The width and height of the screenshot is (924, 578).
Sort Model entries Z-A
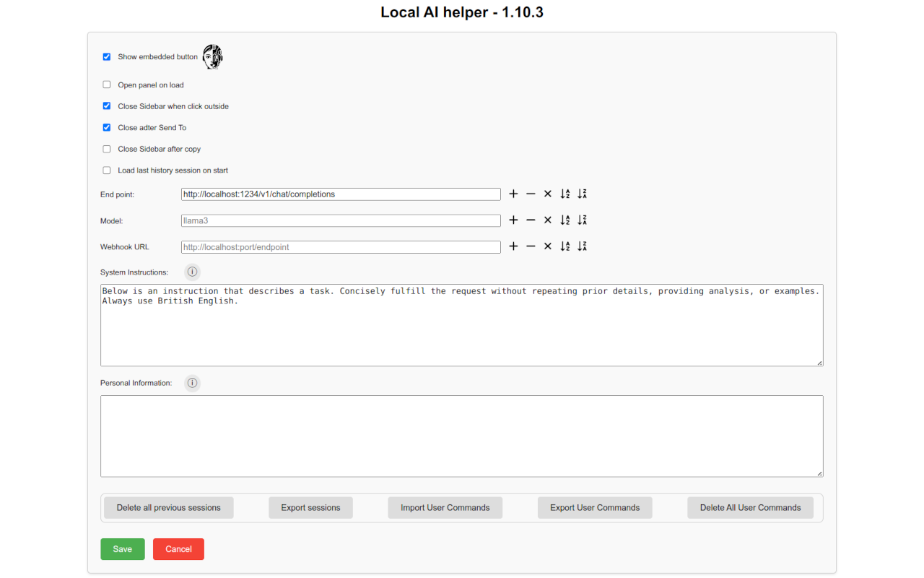[x=582, y=220]
